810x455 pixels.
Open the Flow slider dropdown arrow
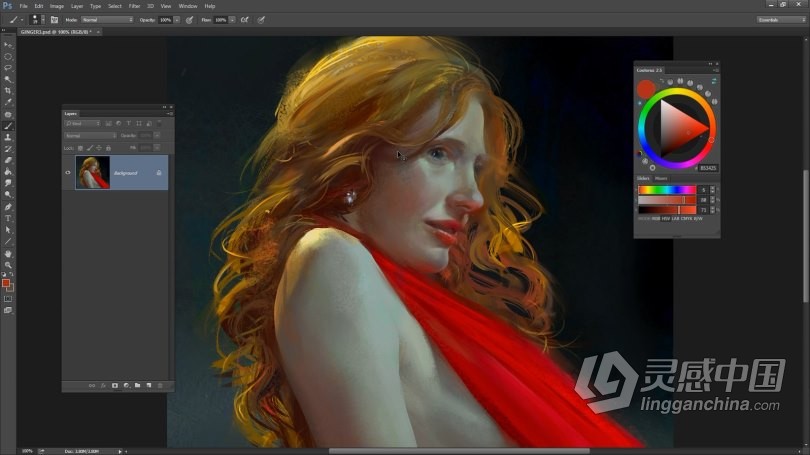click(232, 20)
